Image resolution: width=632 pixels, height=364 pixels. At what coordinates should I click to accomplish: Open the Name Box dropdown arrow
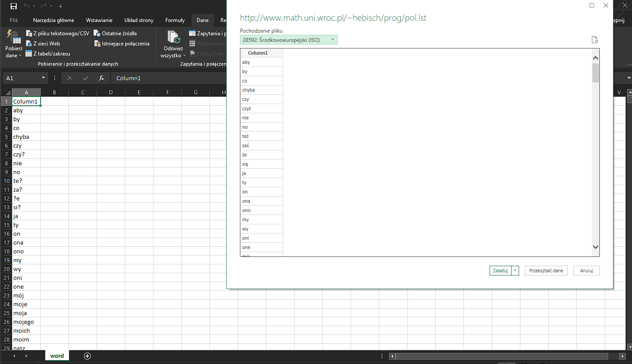tap(44, 78)
